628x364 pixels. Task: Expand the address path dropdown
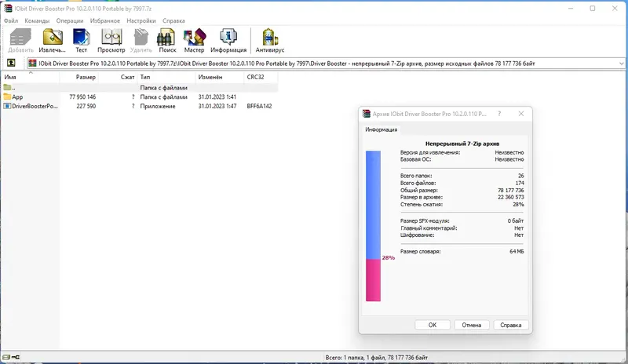(x=621, y=64)
